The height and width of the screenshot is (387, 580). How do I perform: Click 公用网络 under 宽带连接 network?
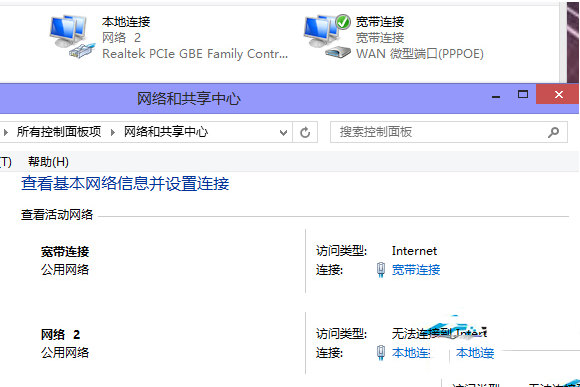pos(65,269)
